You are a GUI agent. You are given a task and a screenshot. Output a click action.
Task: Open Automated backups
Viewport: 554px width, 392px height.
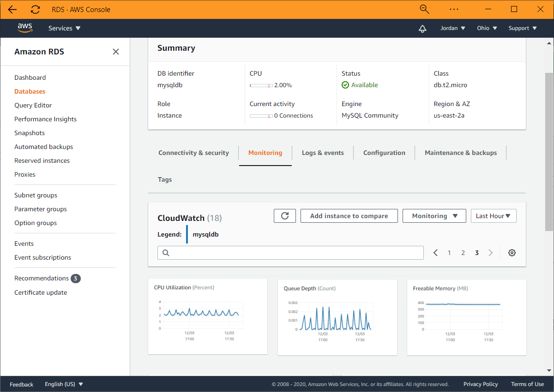(x=43, y=147)
